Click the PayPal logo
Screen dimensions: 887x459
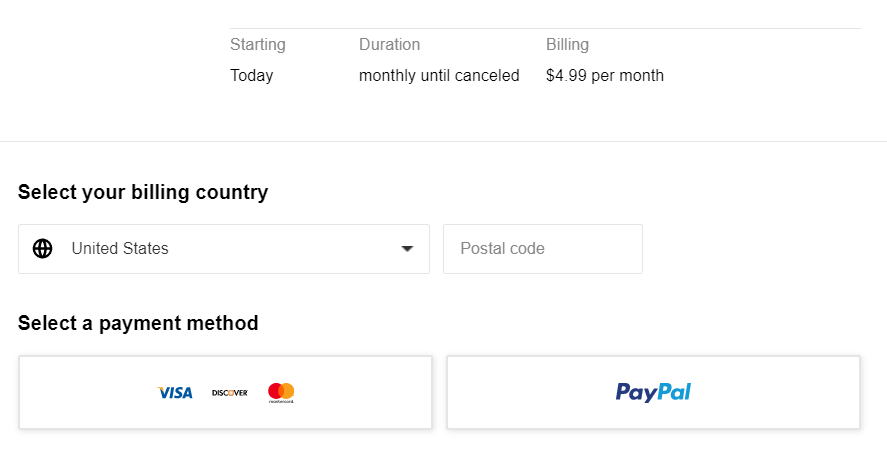pyautogui.click(x=653, y=392)
